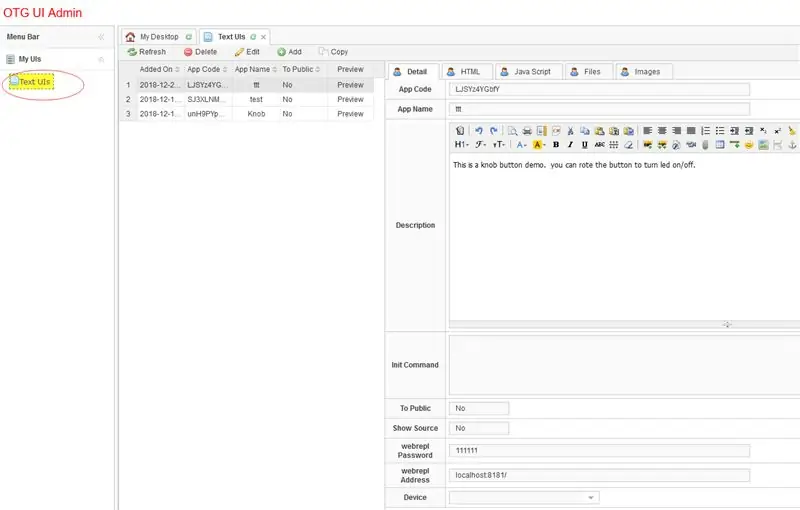Open editor preview magnifier icon
Image resolution: width=800 pixels, height=510 pixels.
tap(512, 131)
